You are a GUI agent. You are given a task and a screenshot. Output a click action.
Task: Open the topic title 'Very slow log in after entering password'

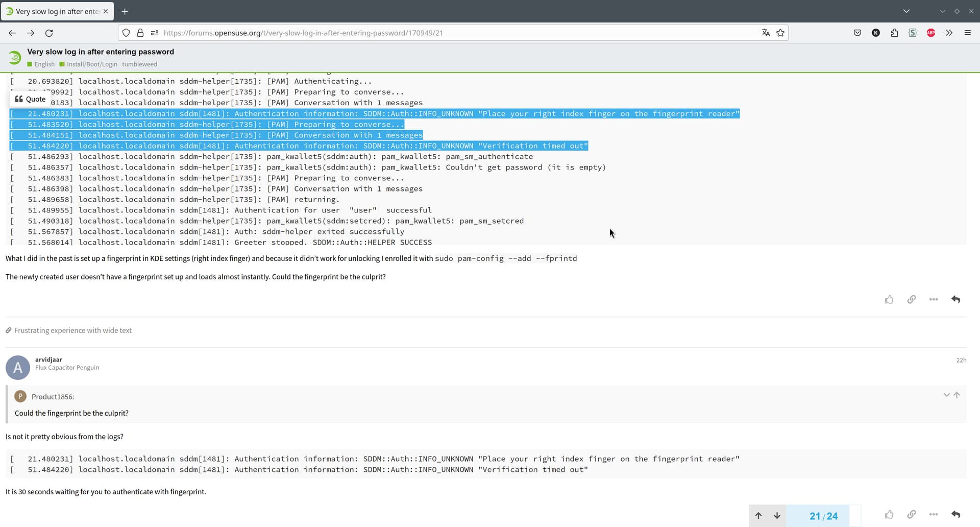(x=101, y=52)
